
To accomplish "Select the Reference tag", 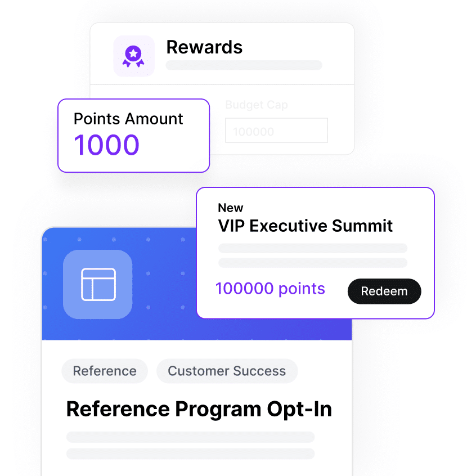I will tap(105, 371).
